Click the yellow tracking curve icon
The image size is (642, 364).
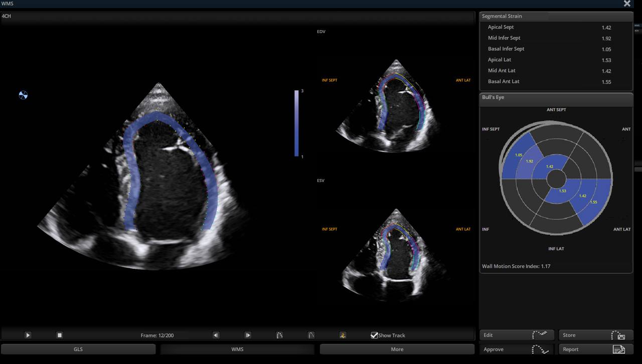343,335
